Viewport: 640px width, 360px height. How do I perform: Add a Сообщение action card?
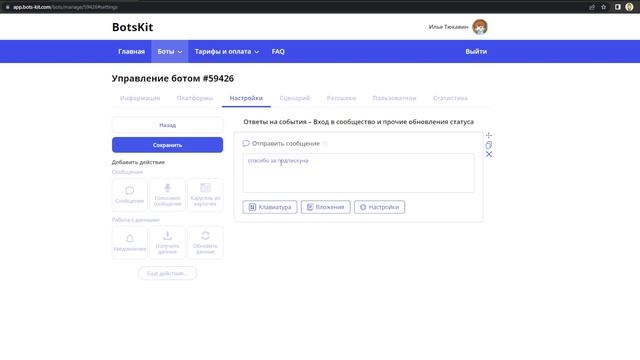129,195
